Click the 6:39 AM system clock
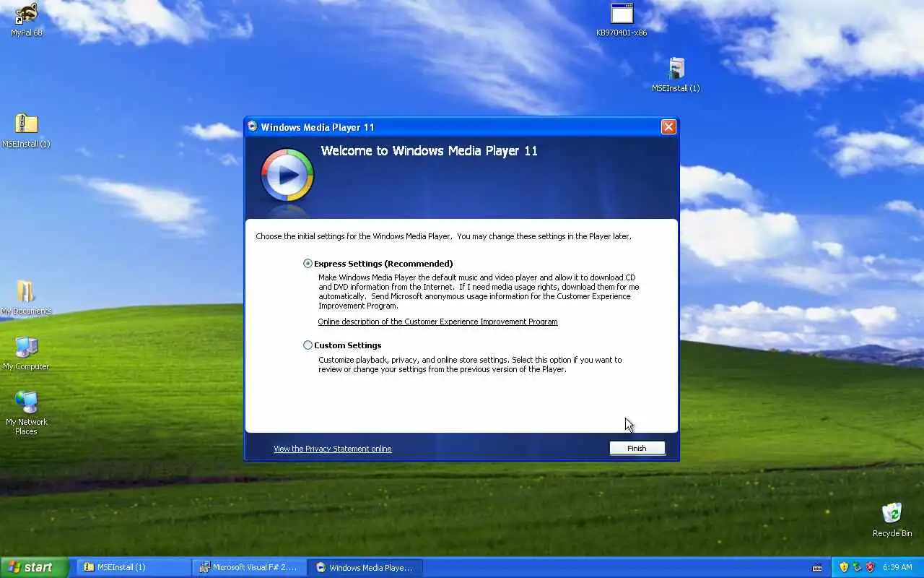Image resolution: width=924 pixels, height=578 pixels. click(x=897, y=568)
